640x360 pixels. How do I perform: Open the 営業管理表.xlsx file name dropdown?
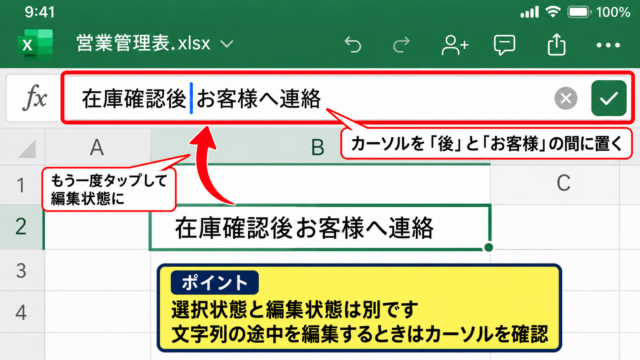click(155, 43)
